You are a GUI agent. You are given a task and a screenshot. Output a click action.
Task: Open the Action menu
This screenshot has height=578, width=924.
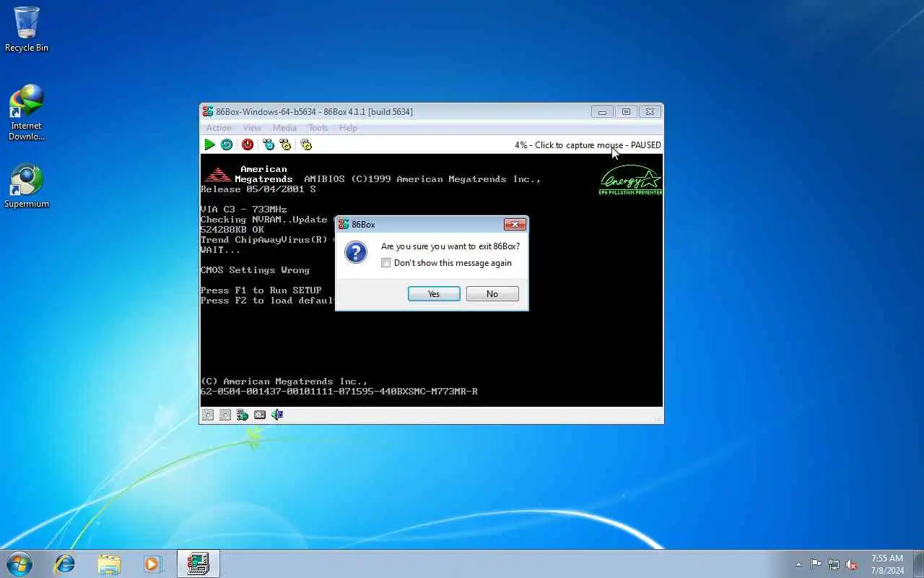(x=219, y=128)
